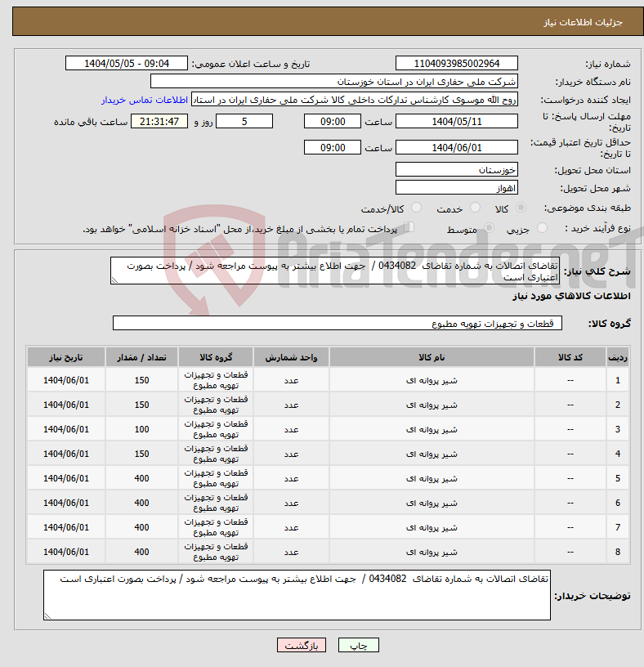Select the کالا radio button

point(521,208)
